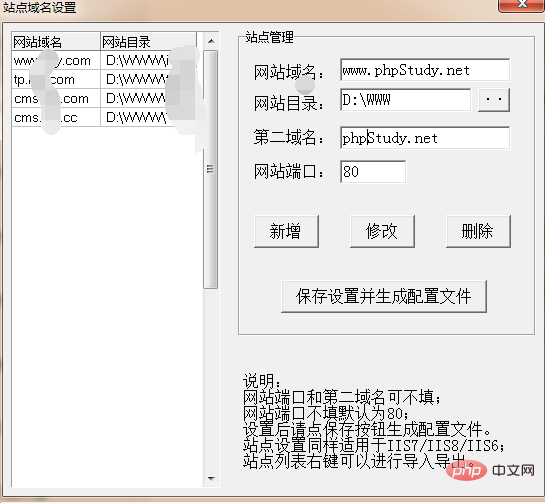This screenshot has width=545, height=503.
Task: Select the cms .com site row
Action: coord(104,99)
